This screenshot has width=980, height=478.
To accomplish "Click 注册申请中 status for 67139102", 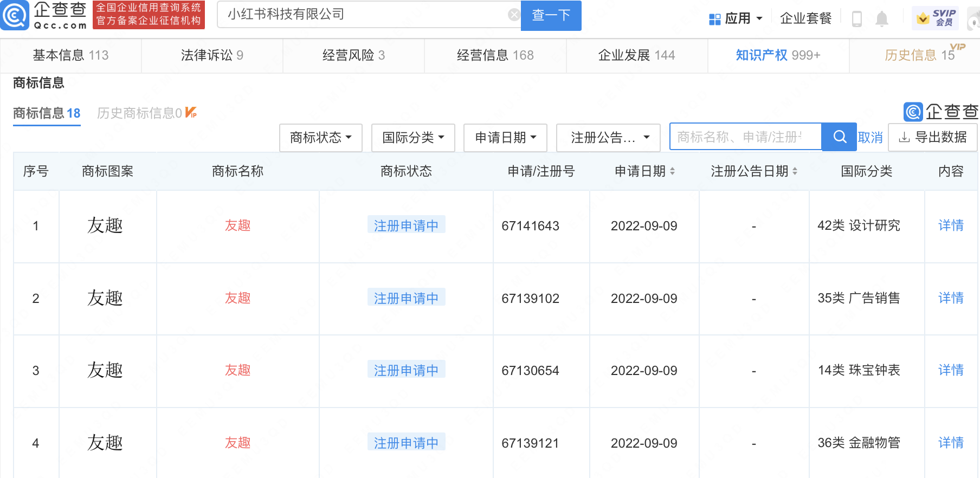I will (407, 298).
